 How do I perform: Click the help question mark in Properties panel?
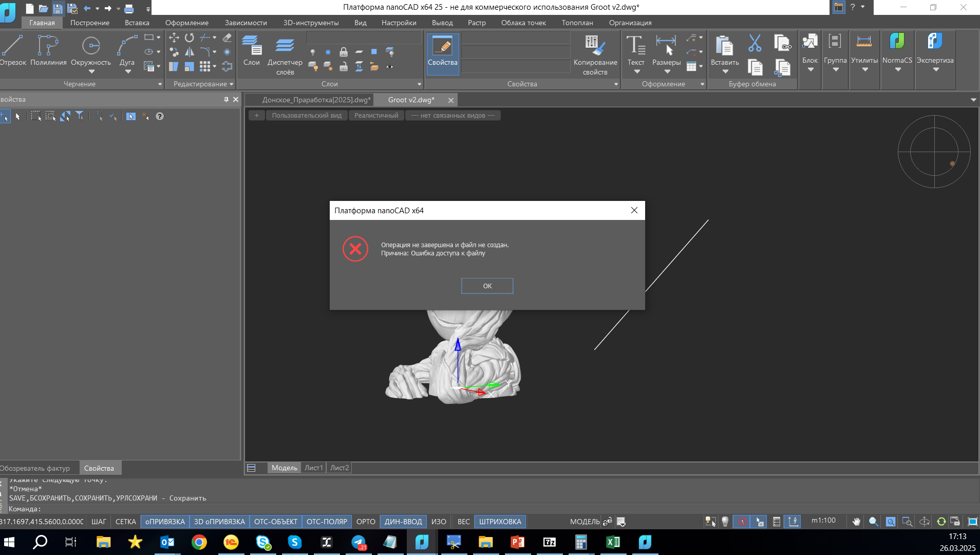click(160, 116)
